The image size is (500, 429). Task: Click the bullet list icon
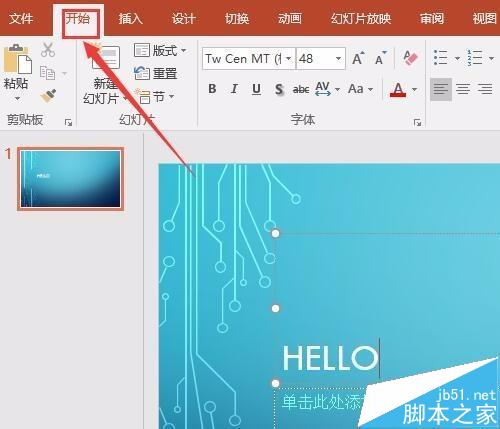point(441,58)
